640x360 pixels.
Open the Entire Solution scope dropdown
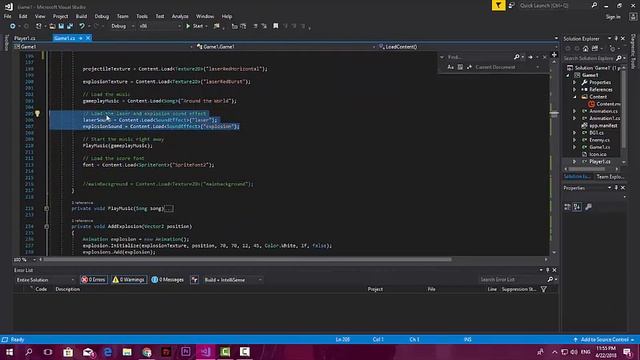[x=45, y=280]
